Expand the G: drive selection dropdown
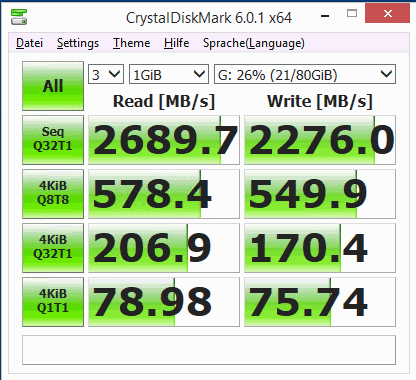This screenshot has width=416, height=380. (305, 74)
